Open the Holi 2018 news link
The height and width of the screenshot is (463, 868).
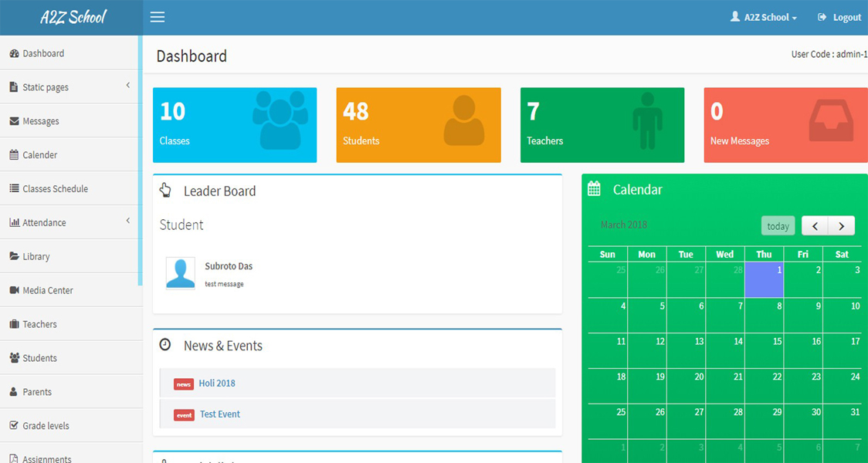(217, 384)
